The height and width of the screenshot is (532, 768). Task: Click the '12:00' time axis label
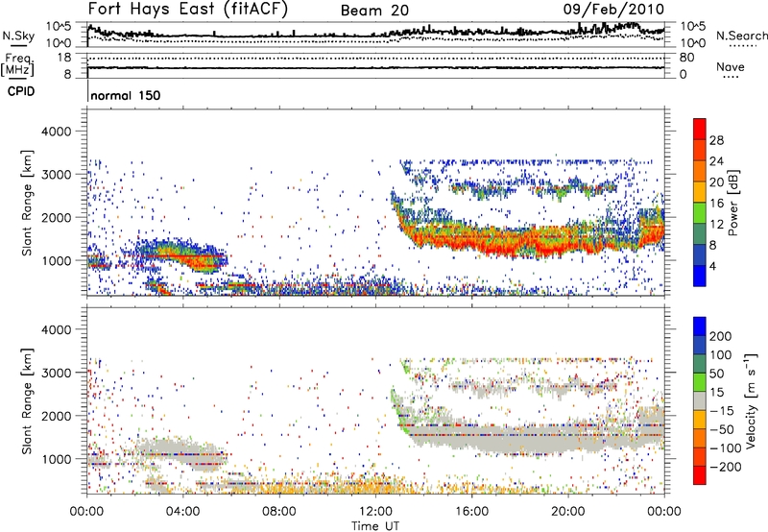pyautogui.click(x=375, y=512)
